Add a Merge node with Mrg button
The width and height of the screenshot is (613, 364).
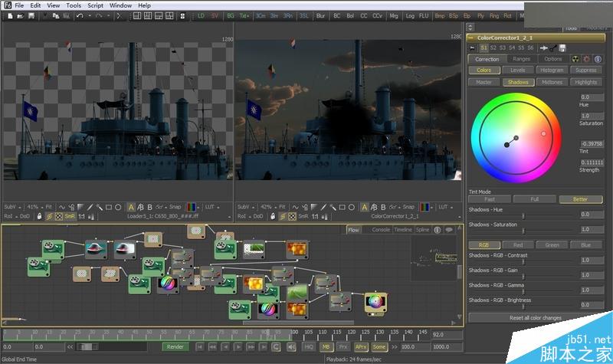394,15
